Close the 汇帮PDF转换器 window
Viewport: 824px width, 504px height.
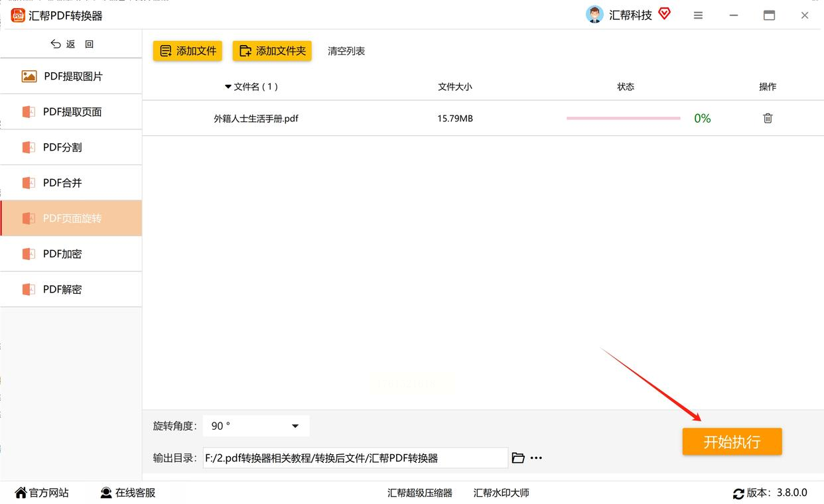[804, 15]
